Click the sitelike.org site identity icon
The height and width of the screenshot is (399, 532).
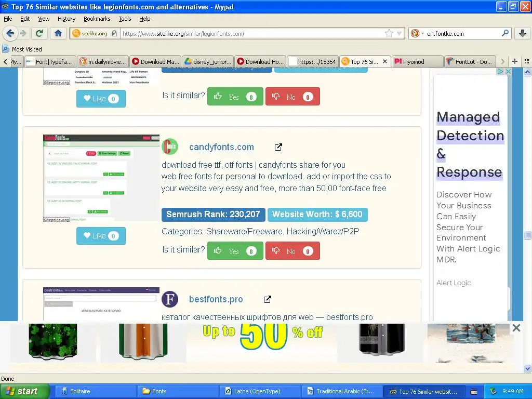coord(76,33)
